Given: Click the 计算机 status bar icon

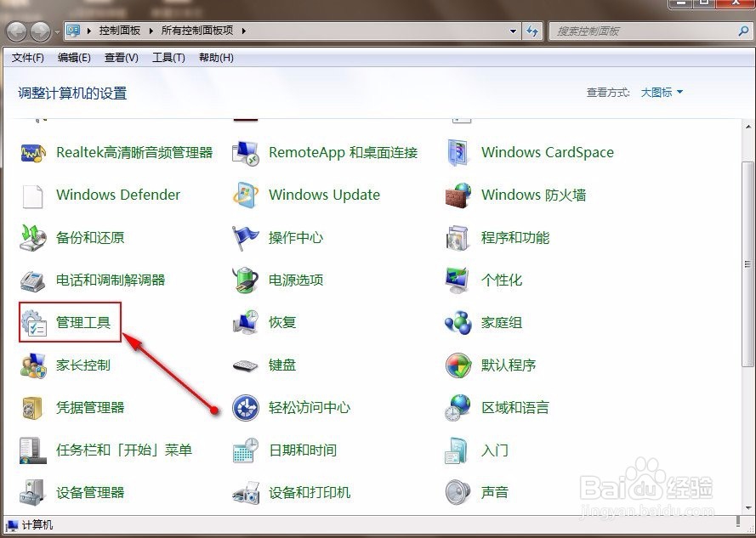Looking at the screenshot, I should tap(13, 525).
